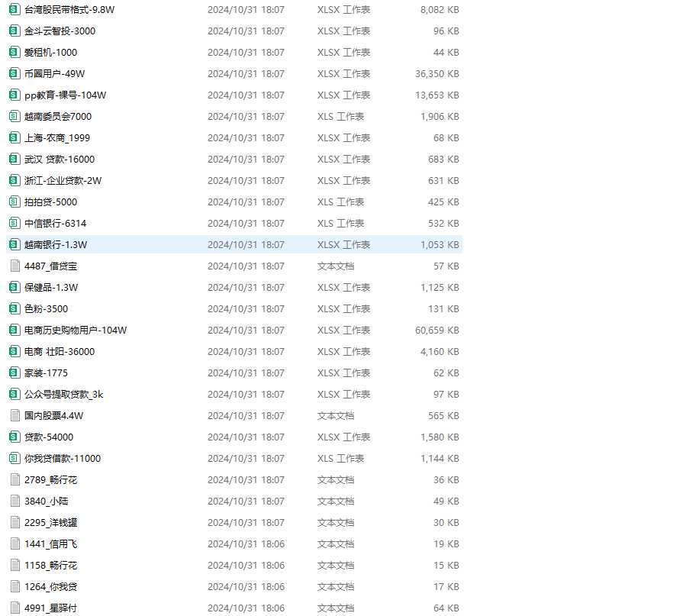Click the 36,350 KB size value
Image resolution: width=696 pixels, height=616 pixels.
click(437, 73)
